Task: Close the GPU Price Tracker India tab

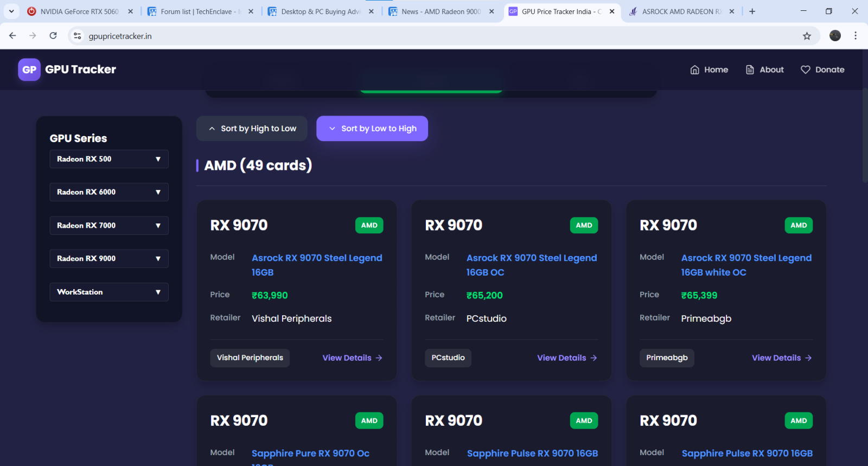Action: click(x=612, y=11)
